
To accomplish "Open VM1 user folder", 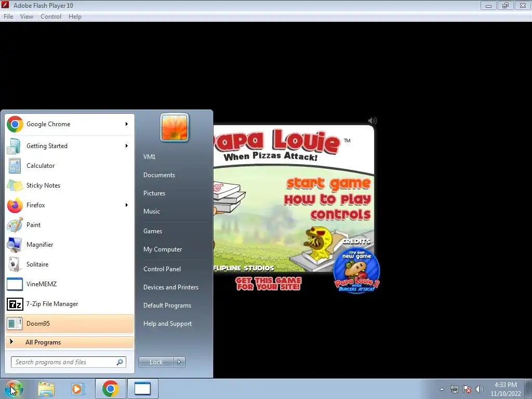I will coord(149,157).
